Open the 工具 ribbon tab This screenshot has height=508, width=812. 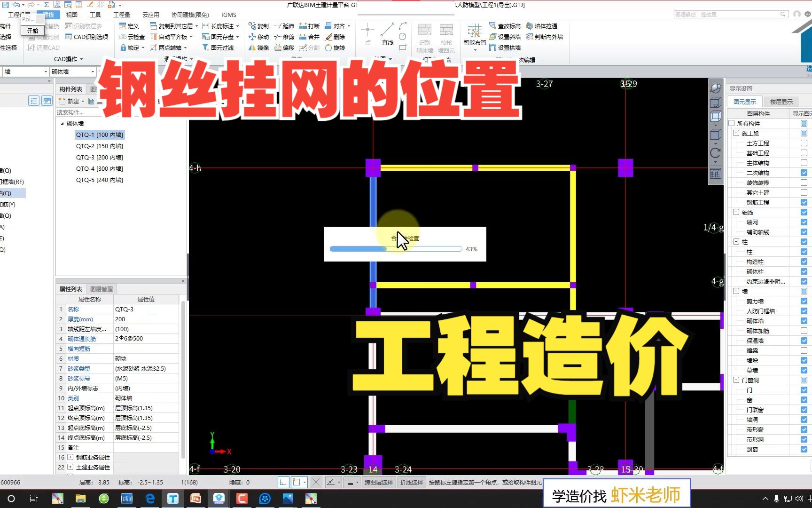[x=95, y=15]
